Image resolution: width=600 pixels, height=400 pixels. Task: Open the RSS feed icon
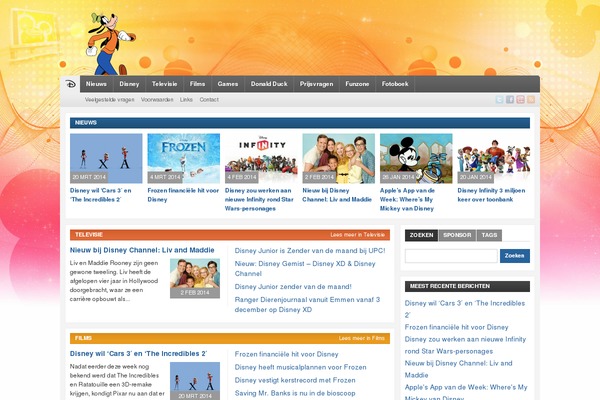point(530,100)
